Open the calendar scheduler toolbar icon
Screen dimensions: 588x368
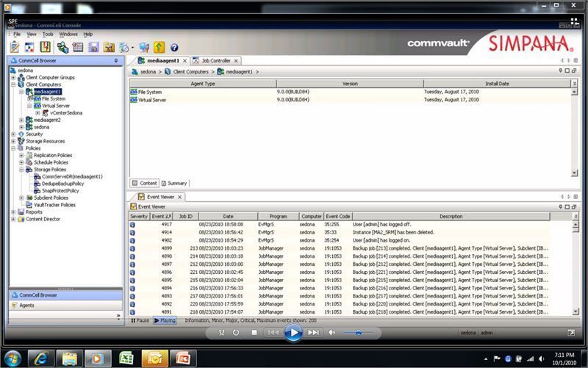point(78,47)
